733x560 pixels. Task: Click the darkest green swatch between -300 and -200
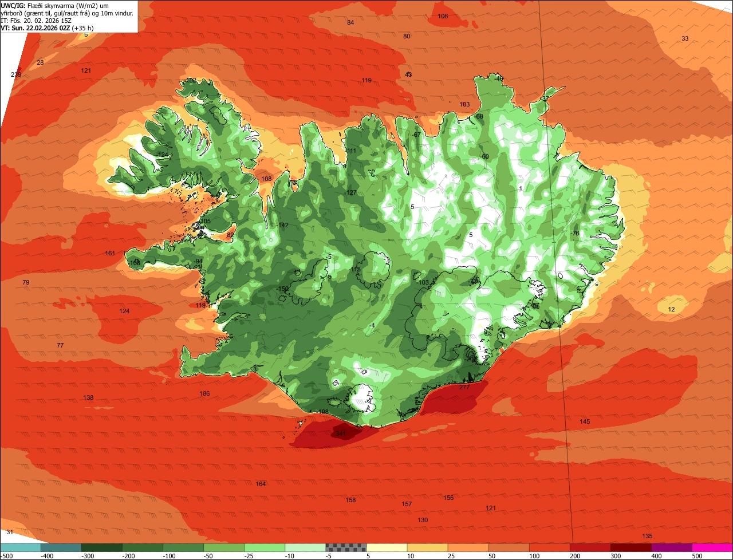(x=101, y=547)
